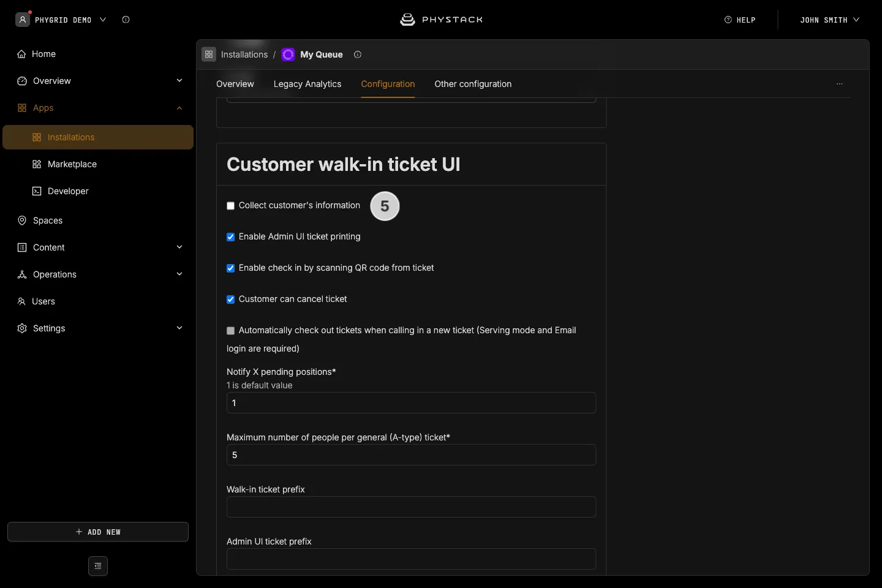The height and width of the screenshot is (588, 882).
Task: Uncheck Enable Admin UI ticket printing
Action: tap(231, 237)
